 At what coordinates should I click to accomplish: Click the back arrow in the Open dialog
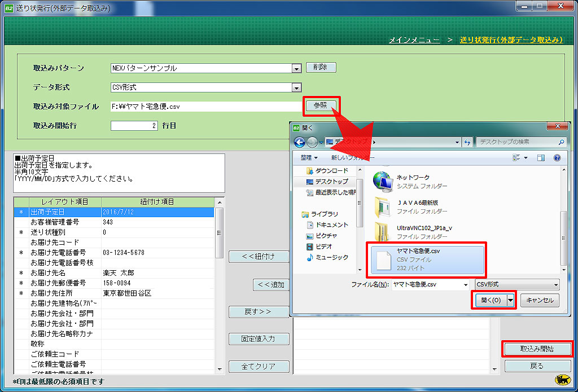pyautogui.click(x=300, y=142)
